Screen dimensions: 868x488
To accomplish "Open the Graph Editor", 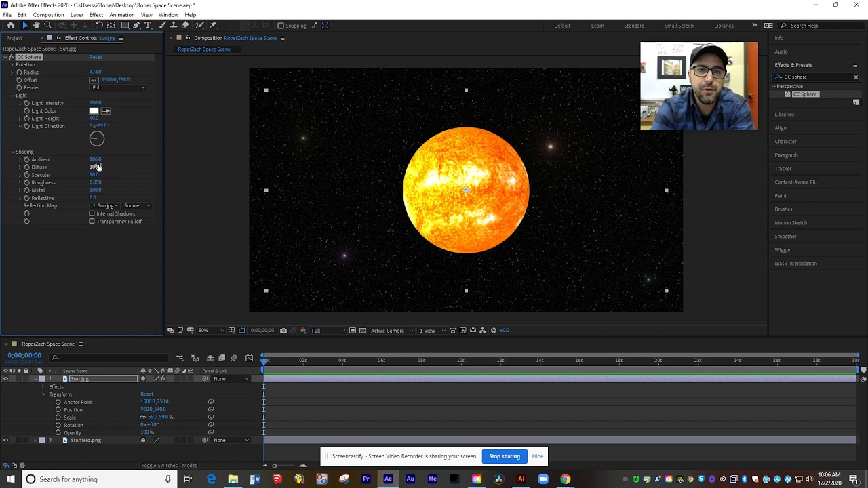I will point(250,358).
